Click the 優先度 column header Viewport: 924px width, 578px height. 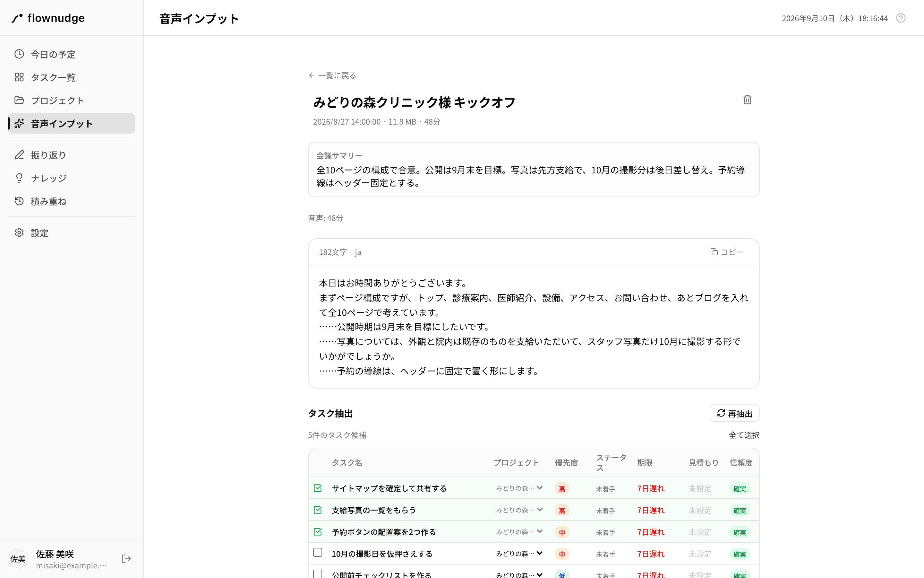click(566, 462)
